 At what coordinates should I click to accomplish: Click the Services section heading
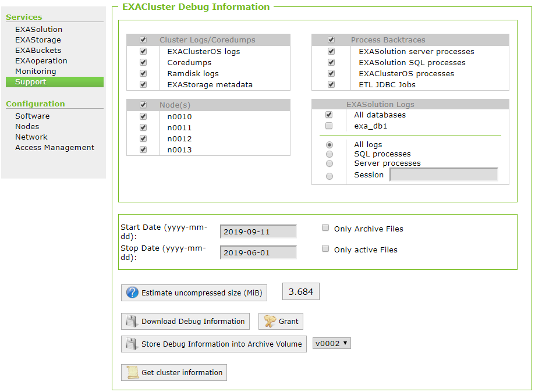coord(24,17)
